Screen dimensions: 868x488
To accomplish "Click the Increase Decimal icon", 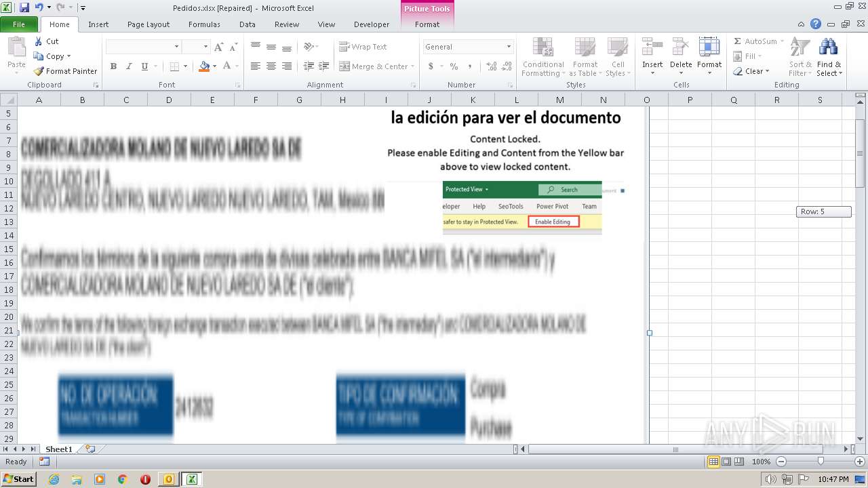I will point(491,66).
